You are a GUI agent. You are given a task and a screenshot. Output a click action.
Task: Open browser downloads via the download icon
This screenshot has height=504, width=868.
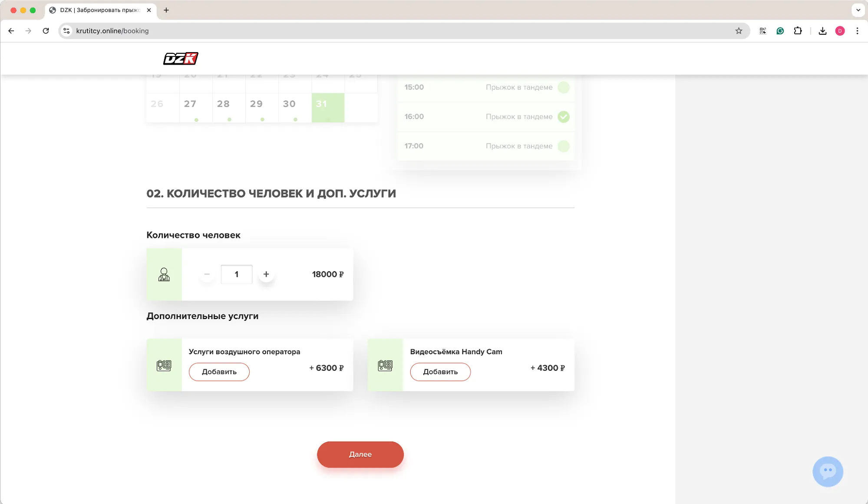[x=822, y=31]
